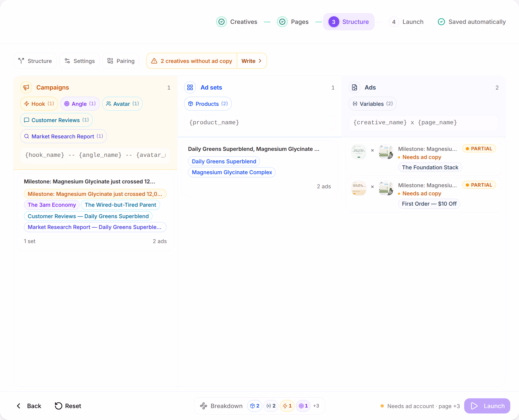Click the Saved automatically check icon
The width and height of the screenshot is (519, 420).
coord(441,22)
